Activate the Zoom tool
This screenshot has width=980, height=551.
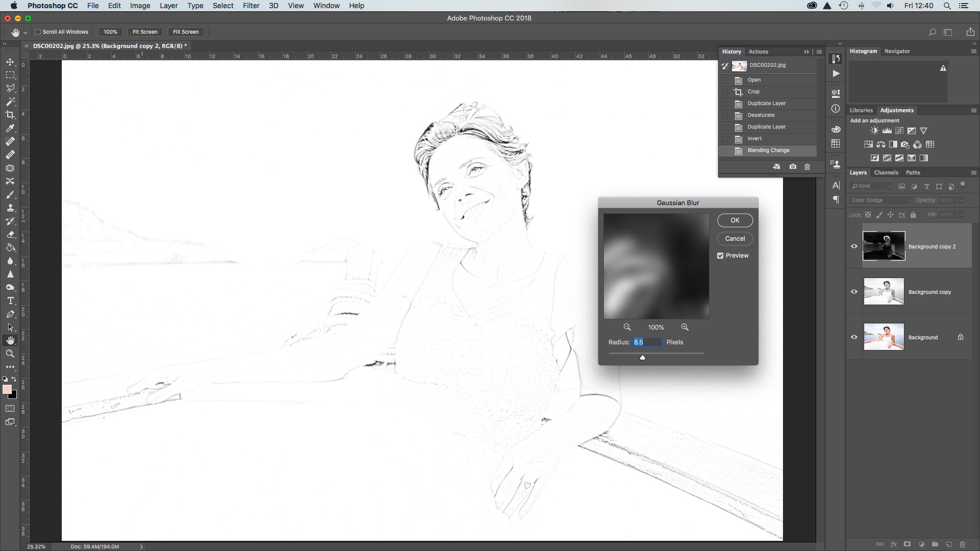click(10, 354)
